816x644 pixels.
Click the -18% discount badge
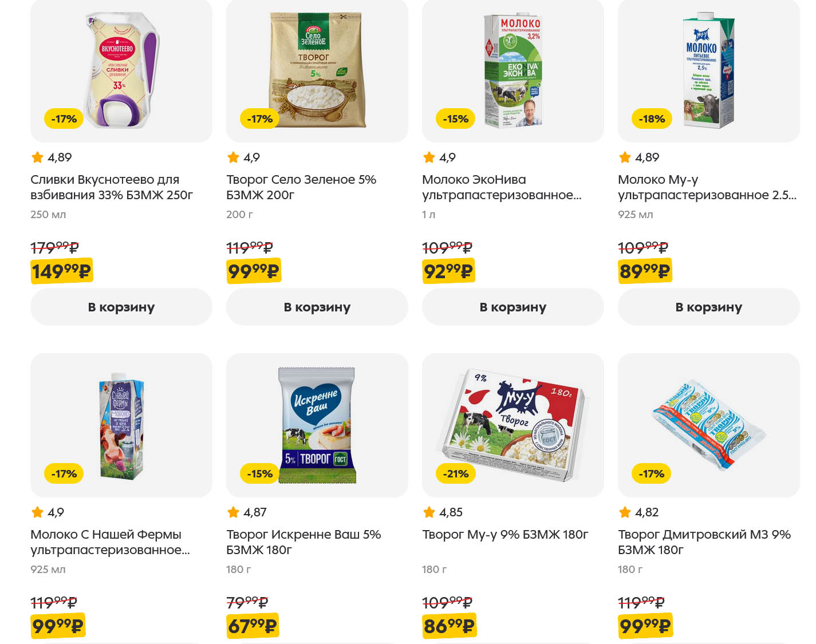coord(652,119)
